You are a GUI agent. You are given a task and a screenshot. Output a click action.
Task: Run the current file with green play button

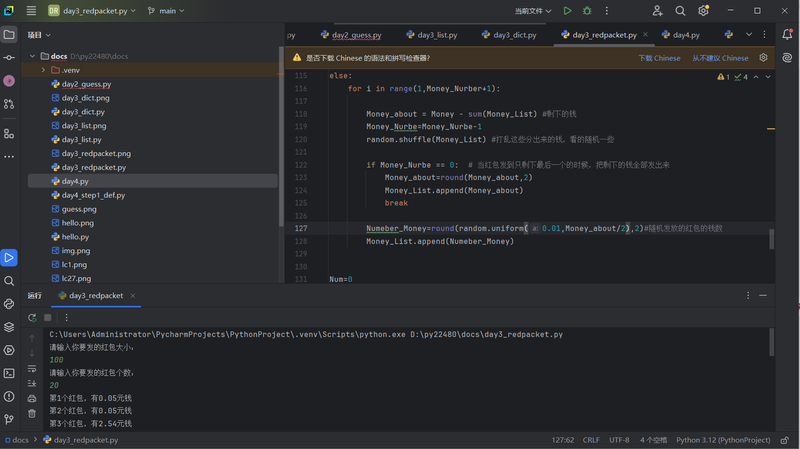tap(567, 11)
